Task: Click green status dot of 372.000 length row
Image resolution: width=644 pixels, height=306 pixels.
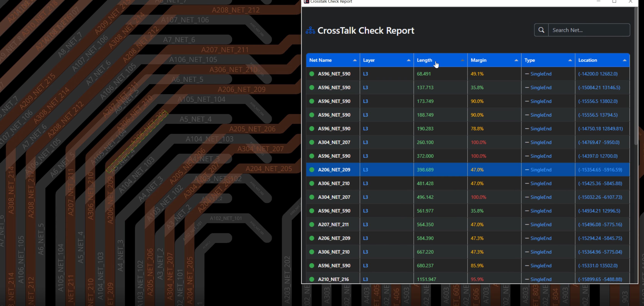Action: click(x=312, y=156)
